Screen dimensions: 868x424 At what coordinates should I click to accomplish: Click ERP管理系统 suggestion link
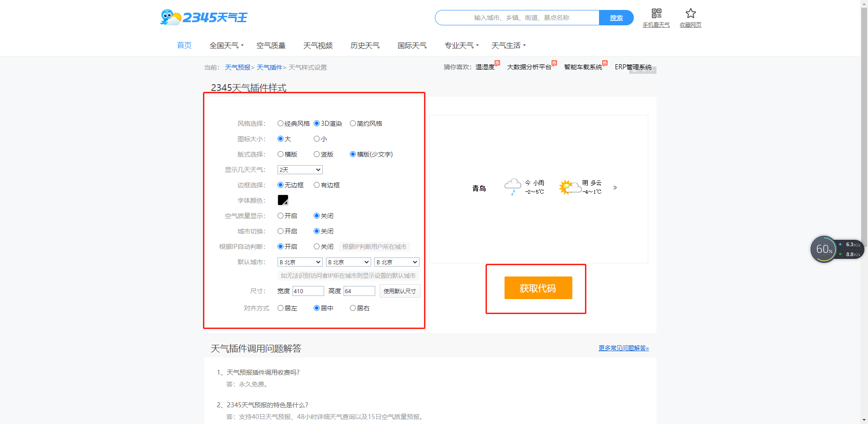(633, 67)
